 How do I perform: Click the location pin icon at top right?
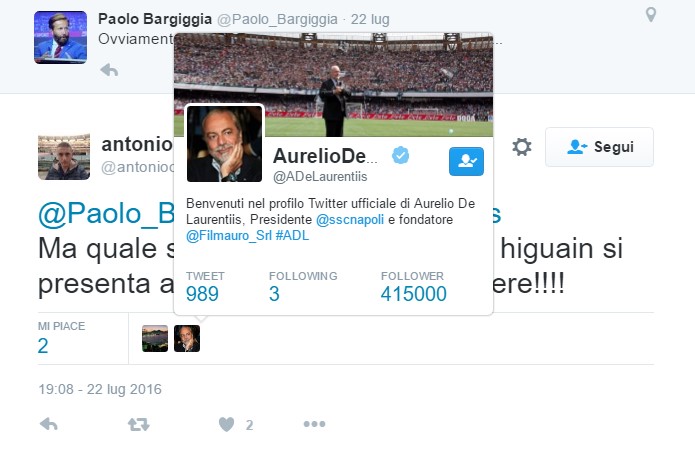pyautogui.click(x=651, y=15)
